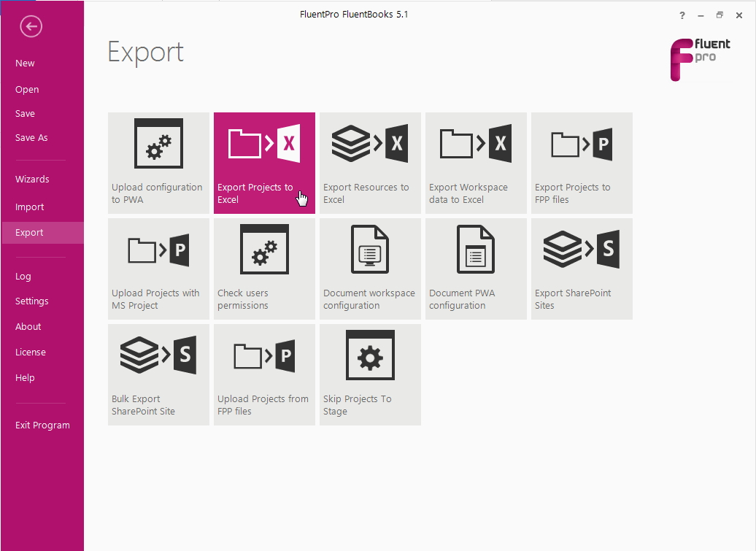
Task: Open Upload Projects with MS Project tile
Action: pyautogui.click(x=158, y=269)
